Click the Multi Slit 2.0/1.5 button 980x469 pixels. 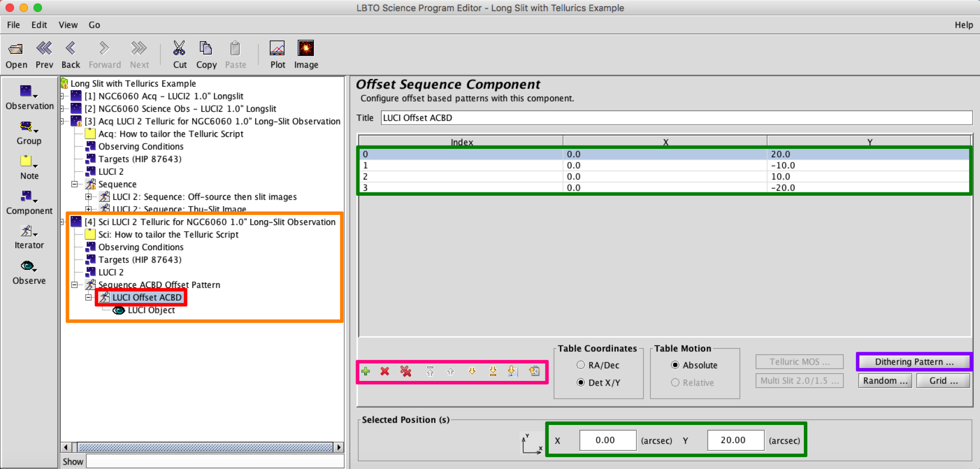coord(800,380)
